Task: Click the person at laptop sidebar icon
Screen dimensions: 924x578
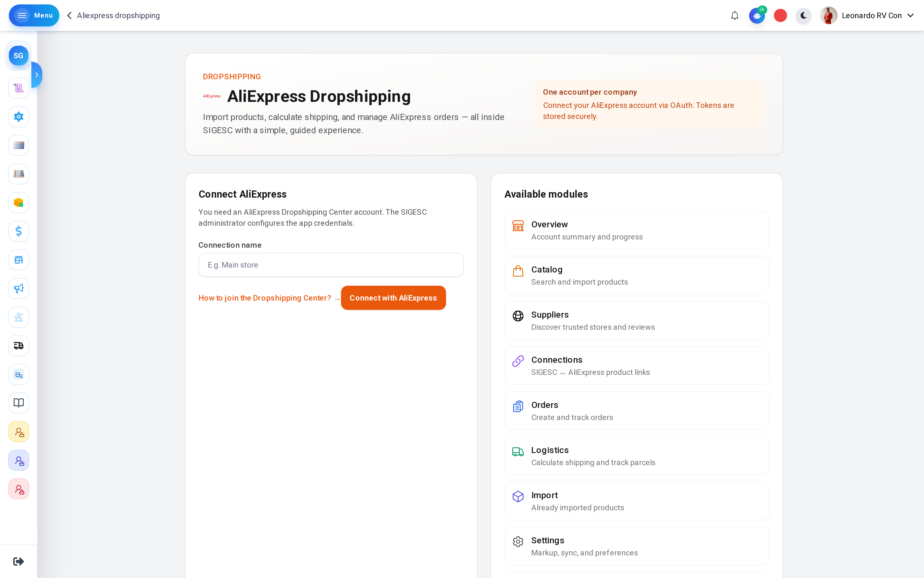Action: (19, 317)
